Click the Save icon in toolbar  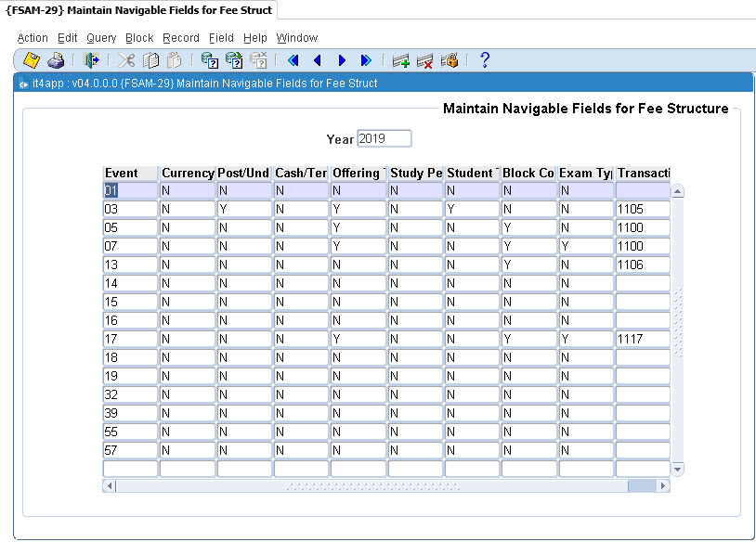(32, 60)
